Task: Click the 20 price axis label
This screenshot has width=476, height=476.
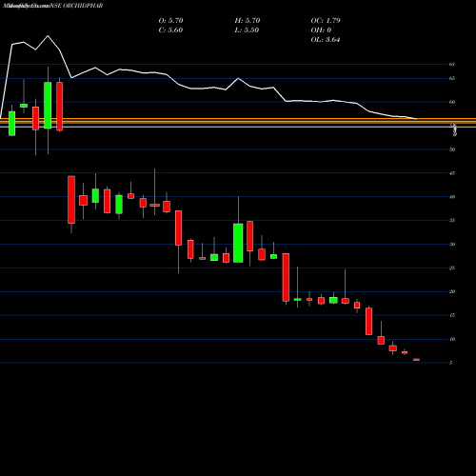Action: (452, 291)
